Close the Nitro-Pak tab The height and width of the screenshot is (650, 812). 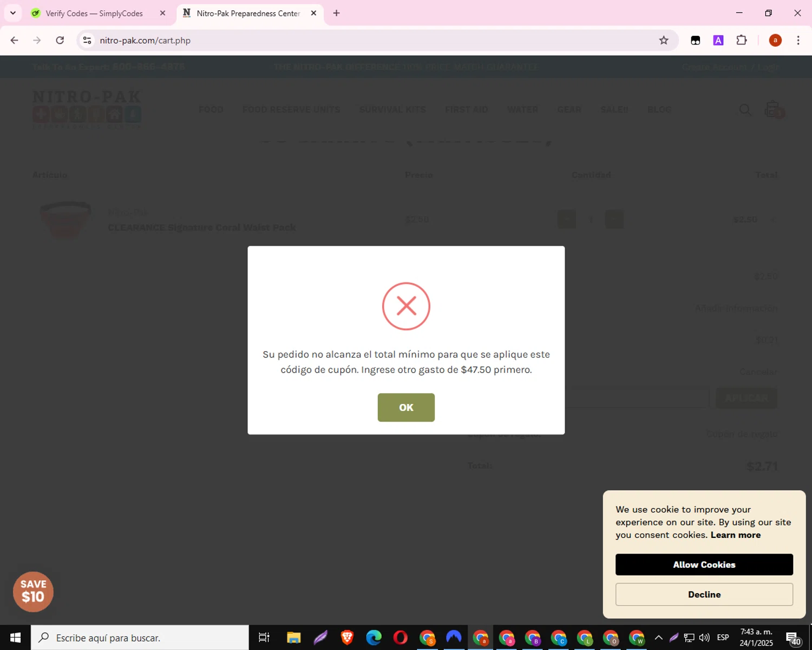[313, 13]
